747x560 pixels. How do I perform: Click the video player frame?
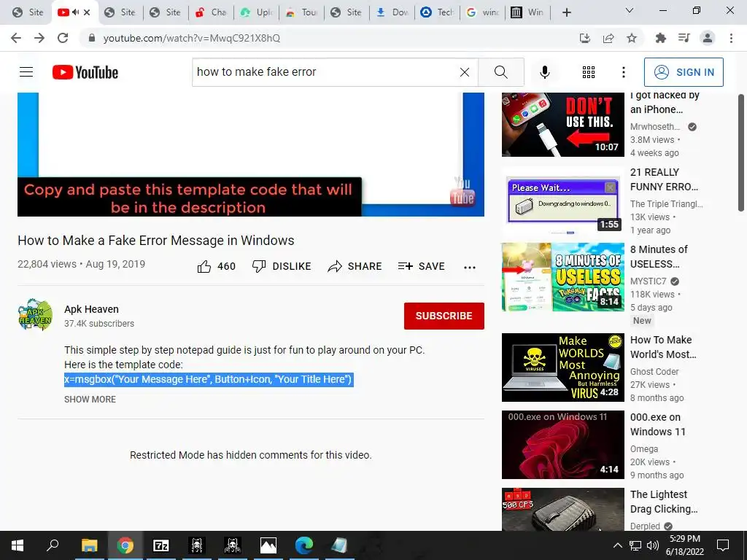pyautogui.click(x=251, y=155)
